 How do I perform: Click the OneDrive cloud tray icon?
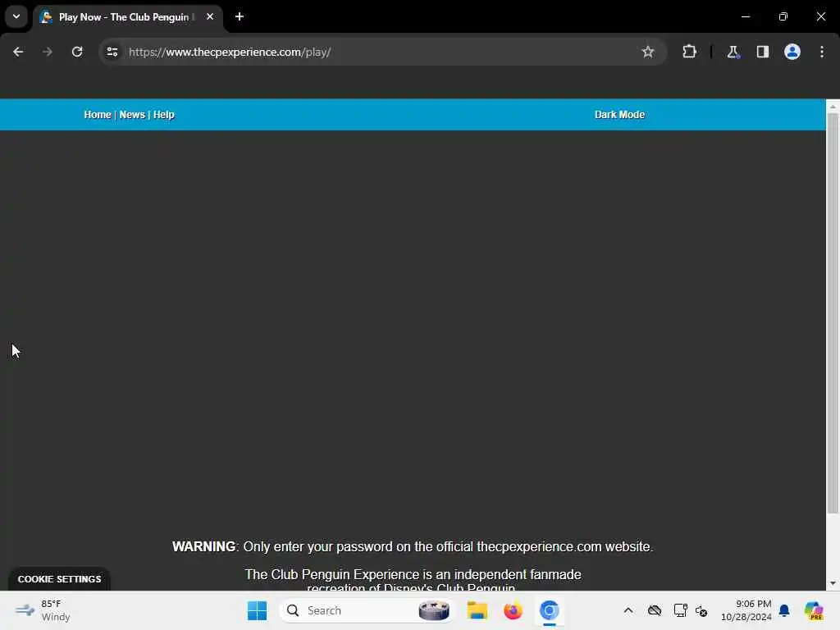pos(654,610)
